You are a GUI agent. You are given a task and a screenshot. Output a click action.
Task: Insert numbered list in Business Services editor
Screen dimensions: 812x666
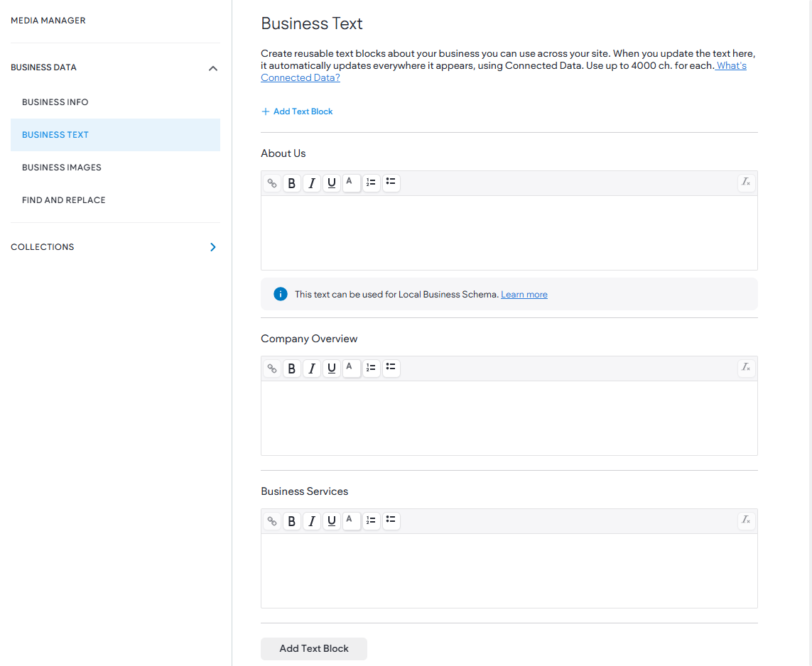372,520
